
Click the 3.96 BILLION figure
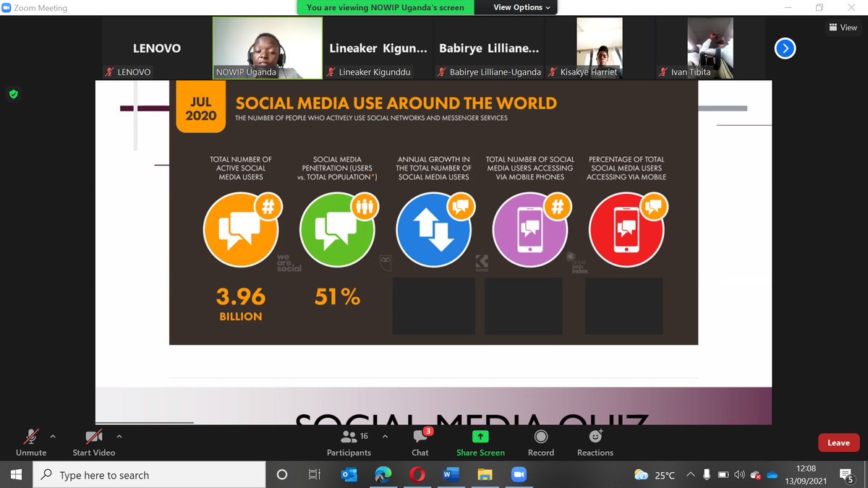[241, 304]
